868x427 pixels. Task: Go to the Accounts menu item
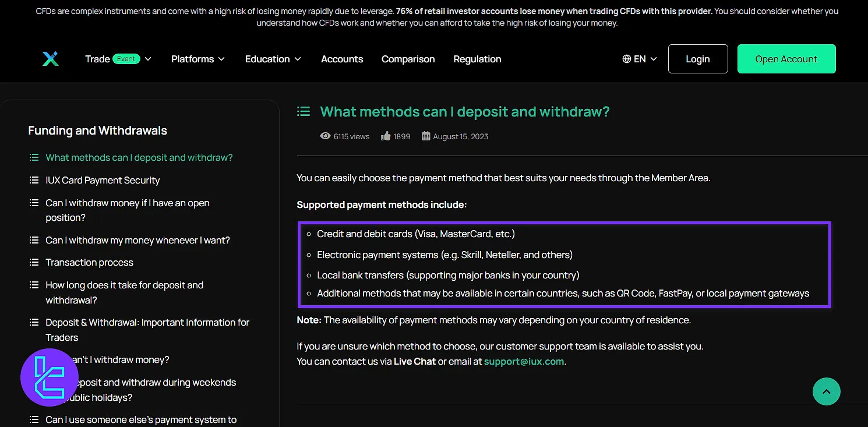click(342, 59)
